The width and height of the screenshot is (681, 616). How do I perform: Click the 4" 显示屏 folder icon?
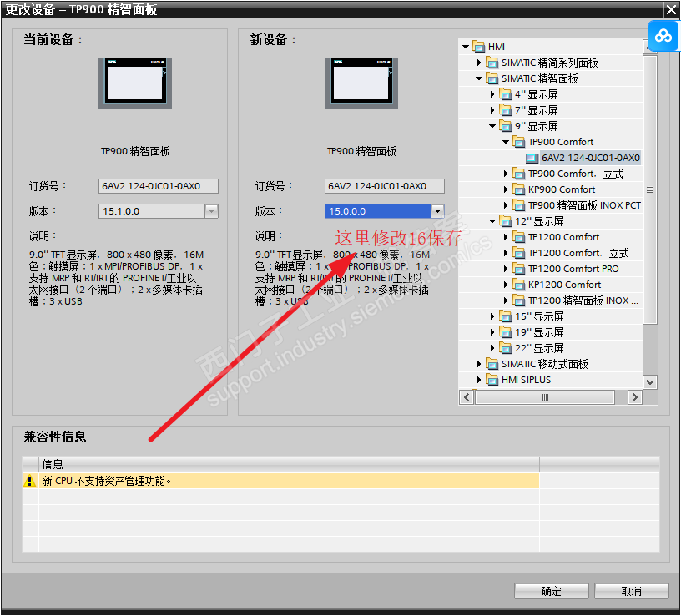pos(505,94)
